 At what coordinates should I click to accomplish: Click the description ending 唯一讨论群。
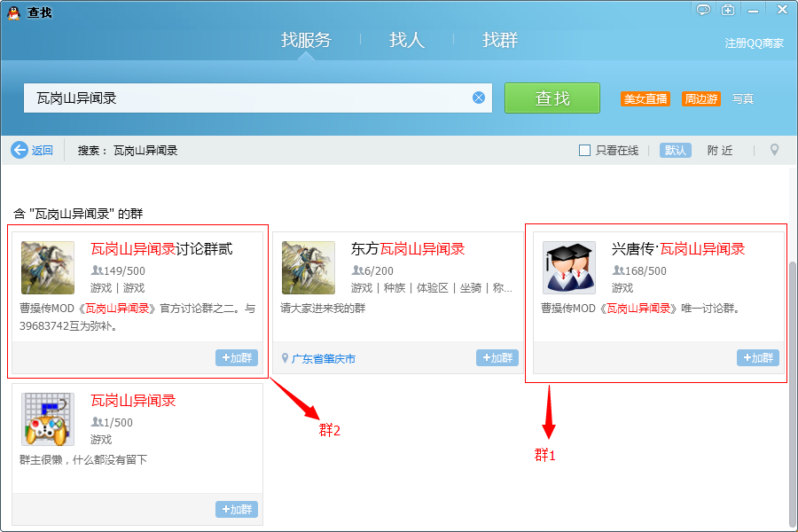tap(640, 308)
